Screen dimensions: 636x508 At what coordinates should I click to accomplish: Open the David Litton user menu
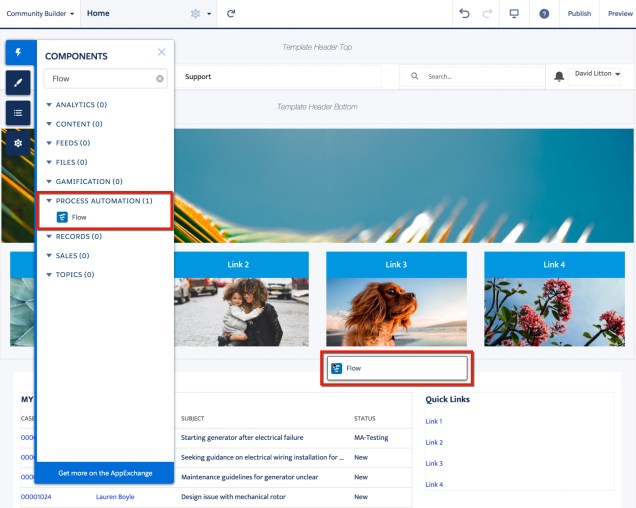(x=597, y=74)
